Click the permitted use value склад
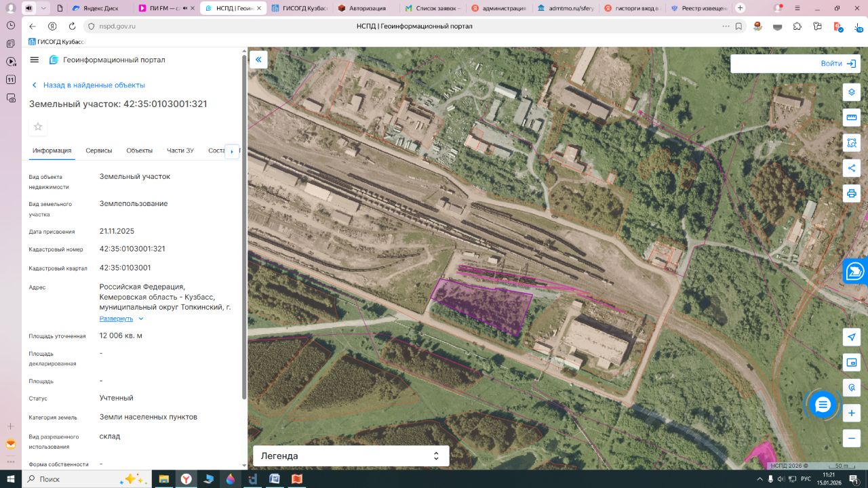 tap(110, 436)
